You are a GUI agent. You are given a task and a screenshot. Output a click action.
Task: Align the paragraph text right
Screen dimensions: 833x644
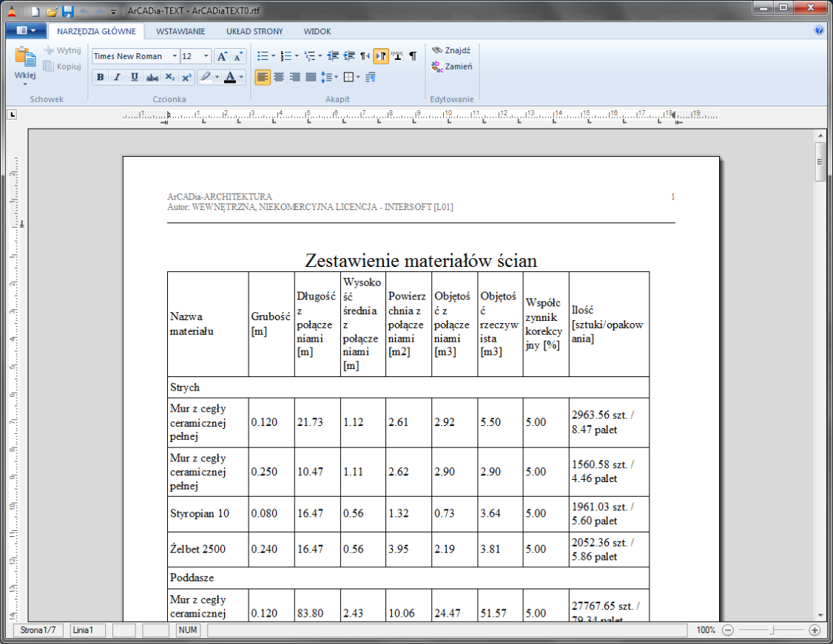(x=295, y=78)
